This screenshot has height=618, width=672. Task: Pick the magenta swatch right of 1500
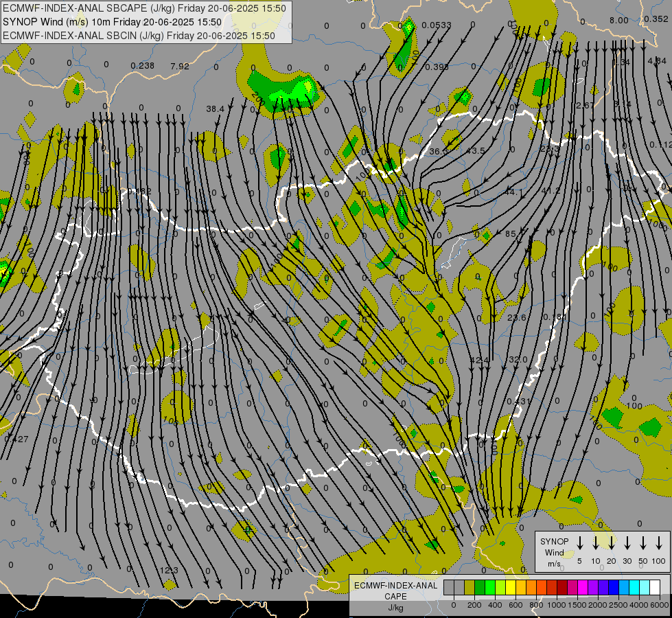click(x=583, y=588)
